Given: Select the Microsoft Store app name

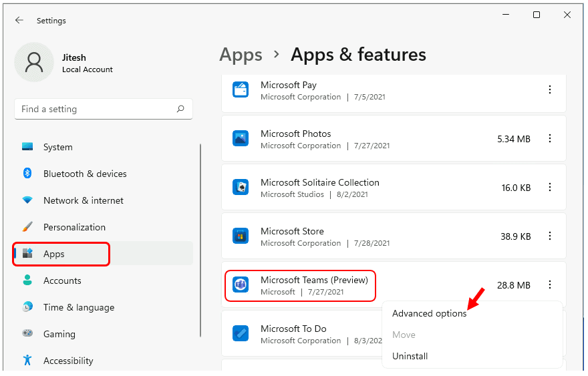Looking at the screenshot, I should tap(292, 231).
